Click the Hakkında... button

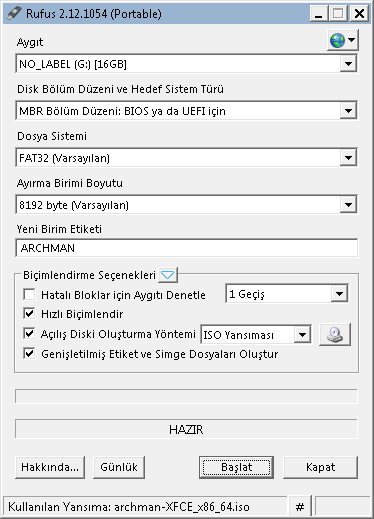50,467
